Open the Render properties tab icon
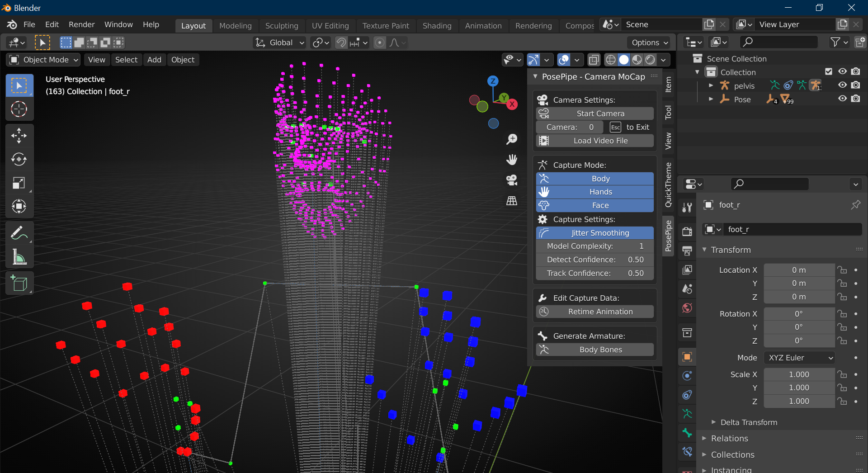 click(x=687, y=231)
